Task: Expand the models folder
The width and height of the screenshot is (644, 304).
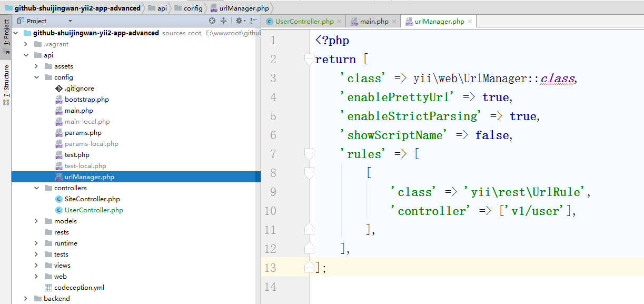Action: click(x=36, y=221)
